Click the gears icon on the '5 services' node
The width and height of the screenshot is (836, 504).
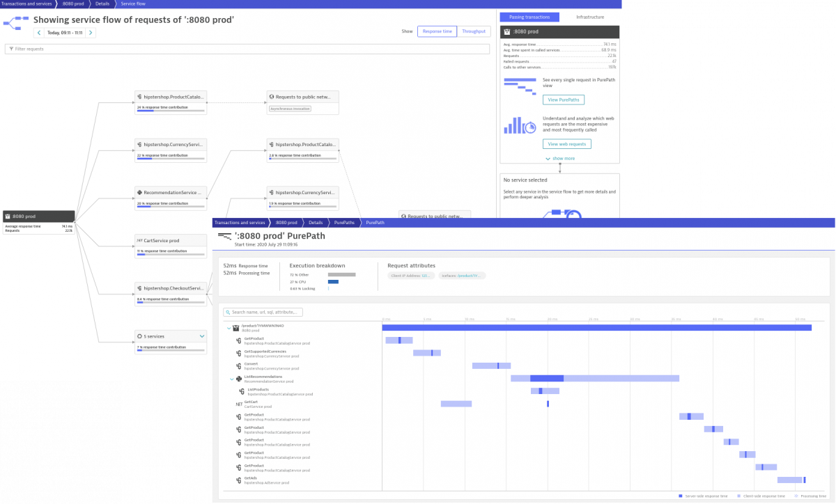(139, 336)
